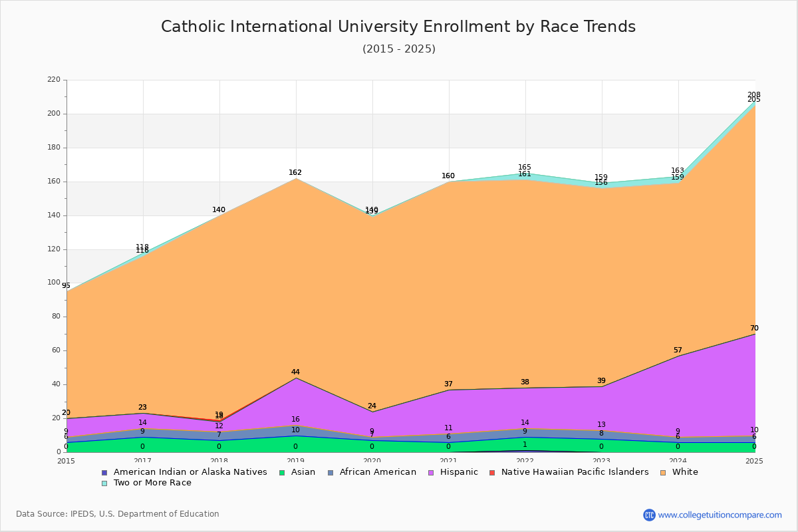The width and height of the screenshot is (798, 532).
Task: Click the green Asian legend marker
Action: click(282, 472)
